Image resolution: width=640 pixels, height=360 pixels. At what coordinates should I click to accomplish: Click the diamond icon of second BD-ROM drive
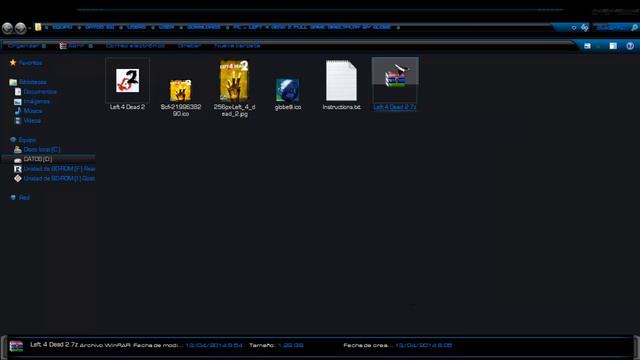pos(18,178)
